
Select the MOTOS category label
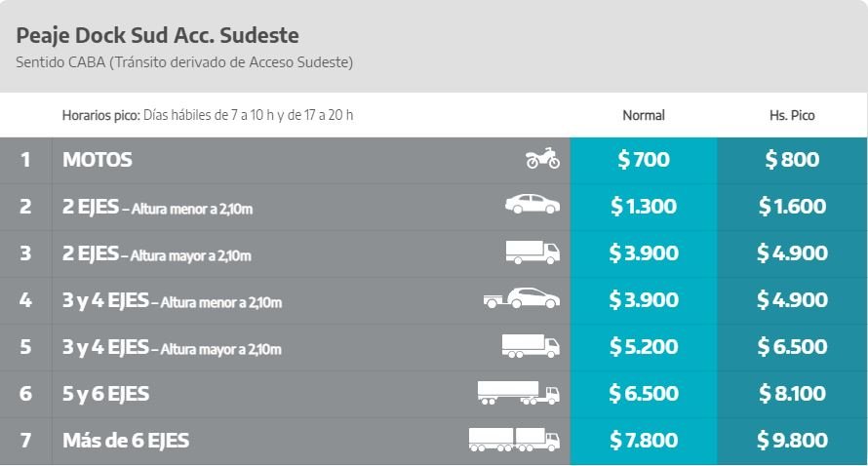coord(98,159)
